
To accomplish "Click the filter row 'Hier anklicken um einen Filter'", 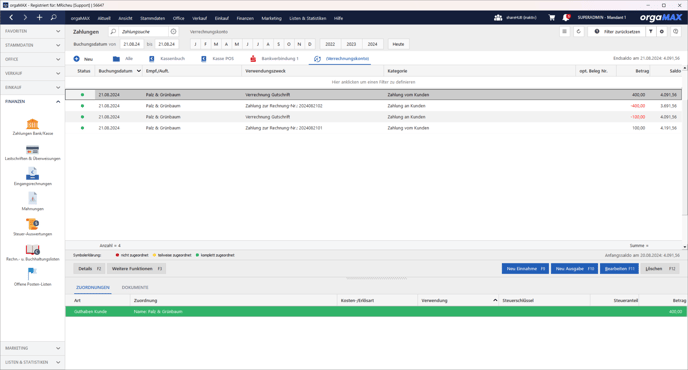I will (373, 82).
